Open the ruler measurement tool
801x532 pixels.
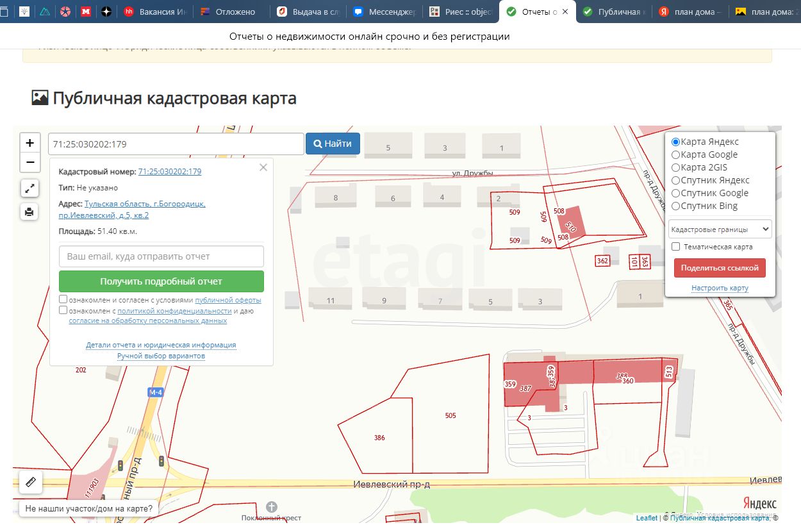(30, 481)
